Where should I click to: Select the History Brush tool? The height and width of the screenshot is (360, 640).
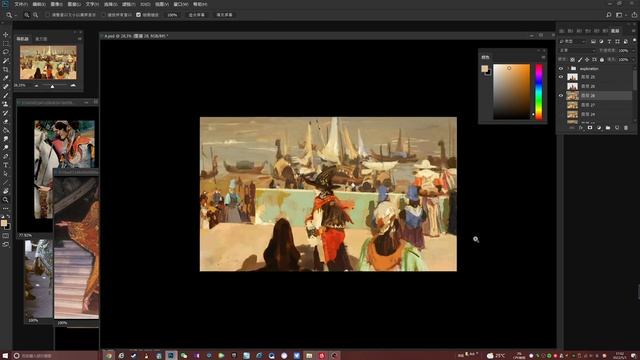6,113
